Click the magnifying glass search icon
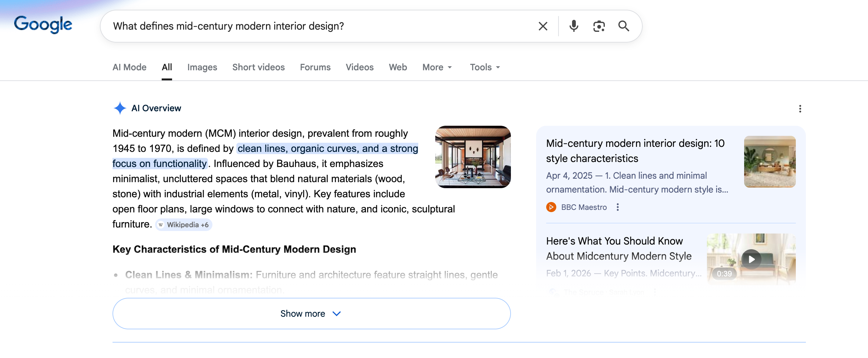This screenshot has width=868, height=358. pos(623,26)
